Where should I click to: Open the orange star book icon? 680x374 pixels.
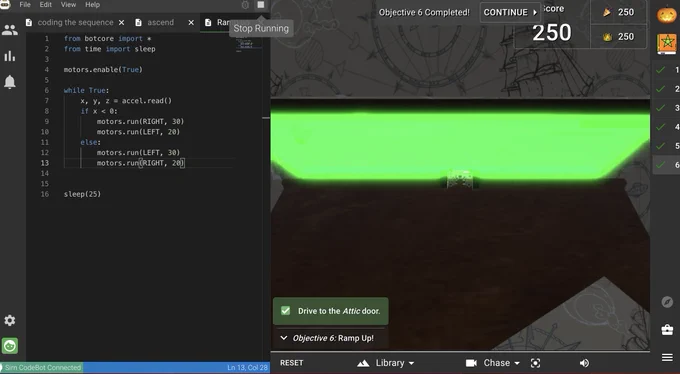point(667,43)
